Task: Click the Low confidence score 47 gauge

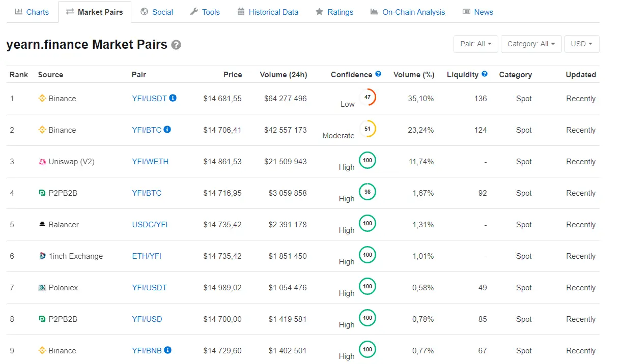Action: pyautogui.click(x=367, y=97)
